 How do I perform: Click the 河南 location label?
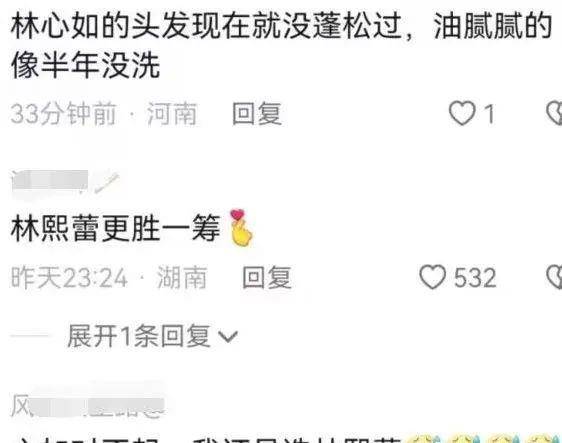click(x=172, y=114)
